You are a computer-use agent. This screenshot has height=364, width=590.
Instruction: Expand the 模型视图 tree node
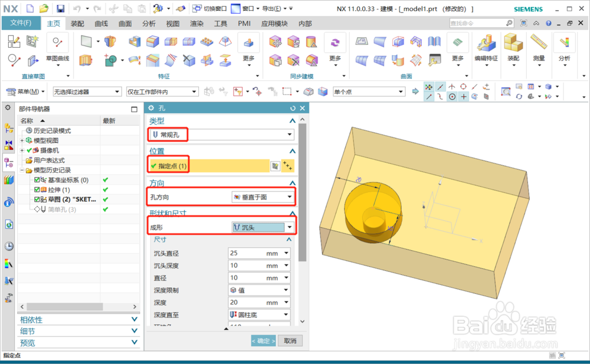[x=22, y=140]
